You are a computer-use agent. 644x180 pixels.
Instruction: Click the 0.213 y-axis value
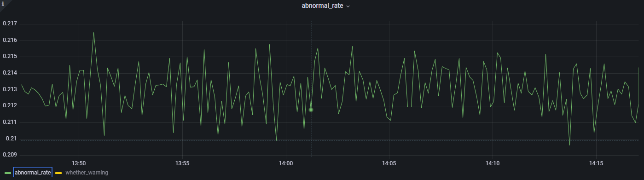pyautogui.click(x=10, y=89)
